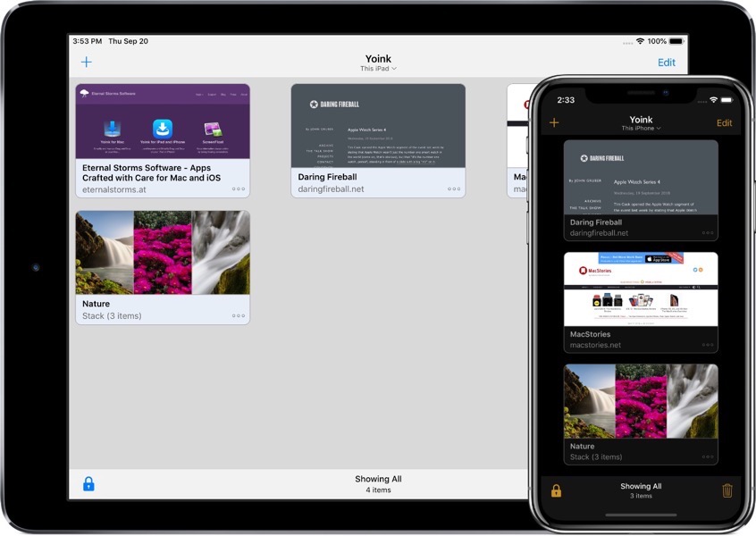Image resolution: width=756 pixels, height=536 pixels.
Task: Tap the trash icon on iPhone
Action: 727,490
